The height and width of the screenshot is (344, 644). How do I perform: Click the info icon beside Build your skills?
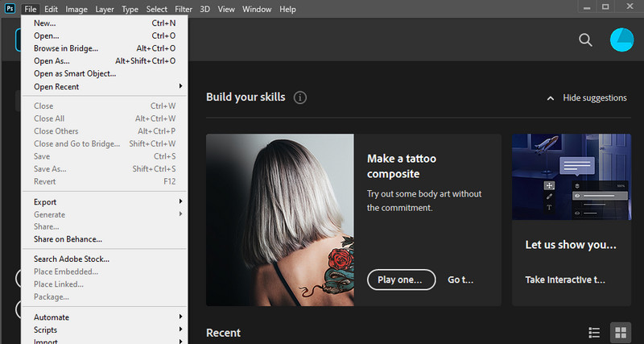pos(300,97)
